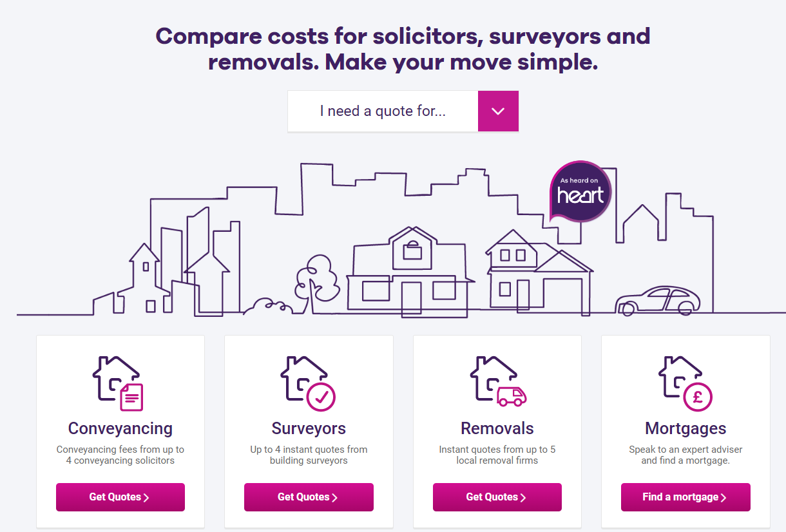The width and height of the screenshot is (786, 532).
Task: Click the Conveyancing fees description text
Action: click(120, 455)
